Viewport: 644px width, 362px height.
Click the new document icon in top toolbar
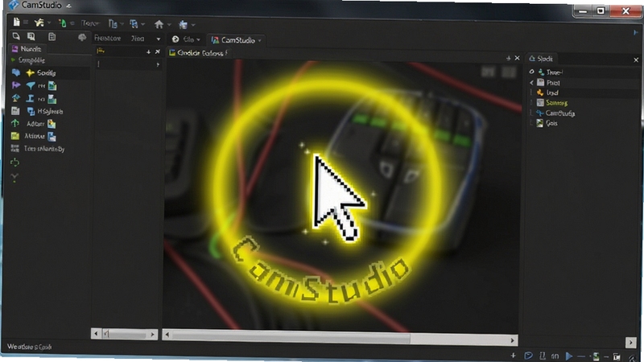click(x=16, y=23)
